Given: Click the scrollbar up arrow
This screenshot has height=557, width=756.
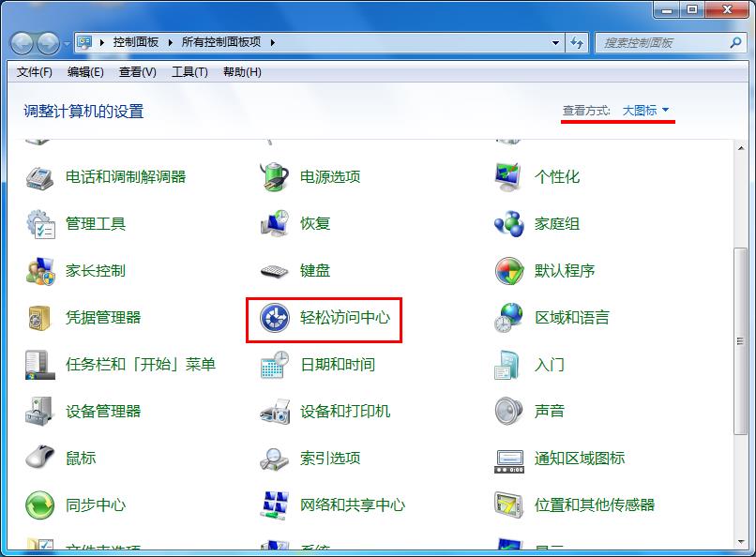Looking at the screenshot, I should click(741, 148).
